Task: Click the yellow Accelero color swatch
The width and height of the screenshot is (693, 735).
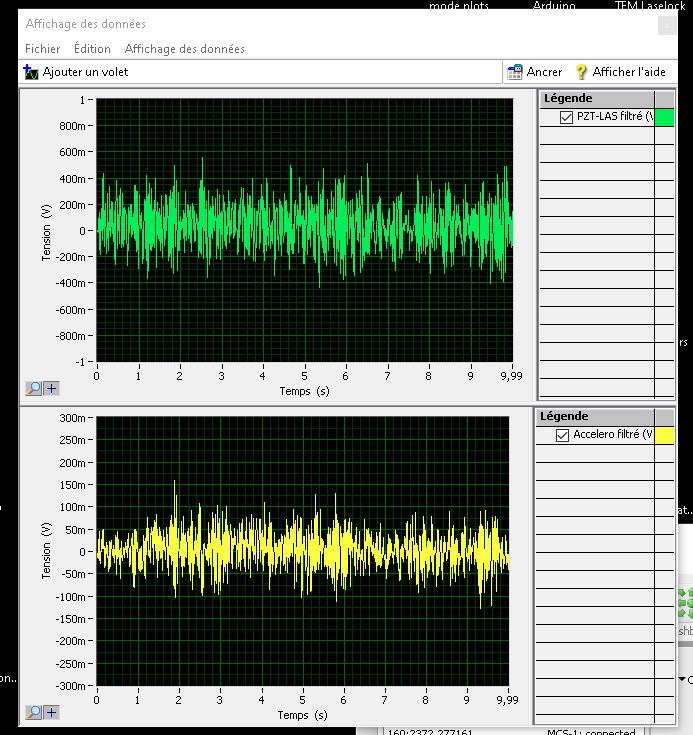Action: tap(665, 435)
